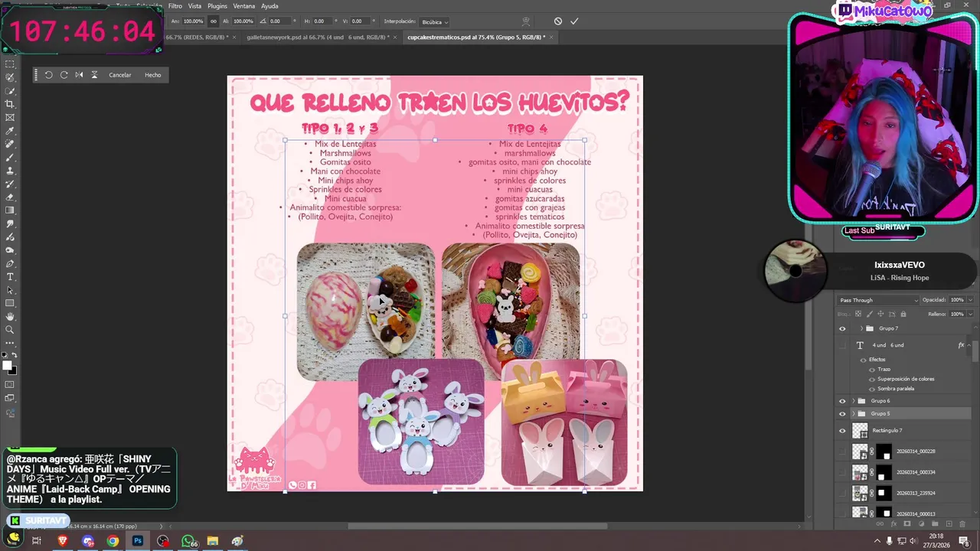The width and height of the screenshot is (980, 551).
Task: Add a layer mask from the panel footer
Action: click(x=907, y=524)
